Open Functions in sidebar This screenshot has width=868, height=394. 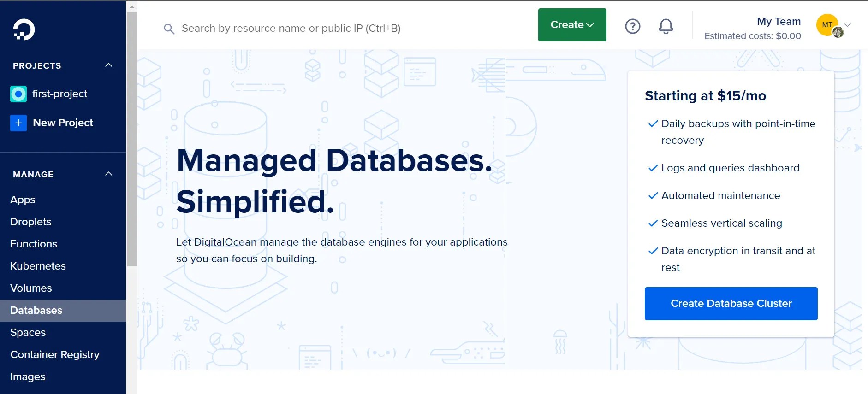34,244
